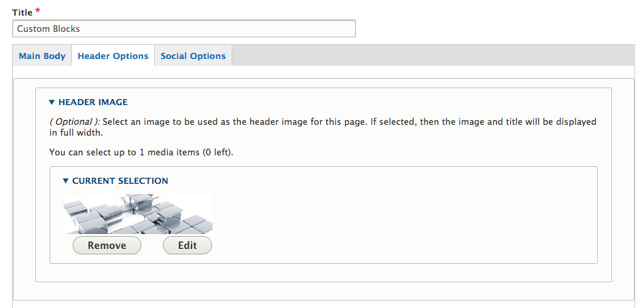
Task: Collapse Current Selection using its triangle arrow
Action: [66, 181]
